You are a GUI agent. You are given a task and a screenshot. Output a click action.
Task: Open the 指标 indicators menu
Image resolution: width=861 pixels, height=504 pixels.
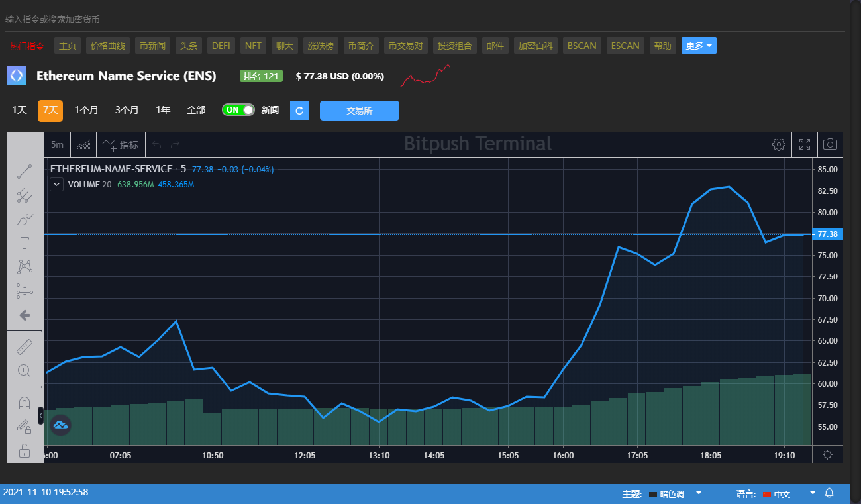(x=121, y=144)
